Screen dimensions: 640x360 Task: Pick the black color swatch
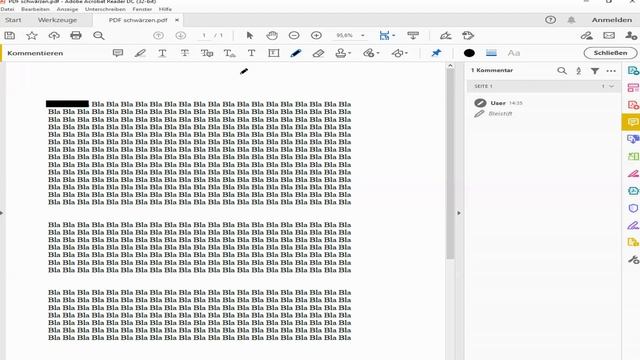point(469,53)
